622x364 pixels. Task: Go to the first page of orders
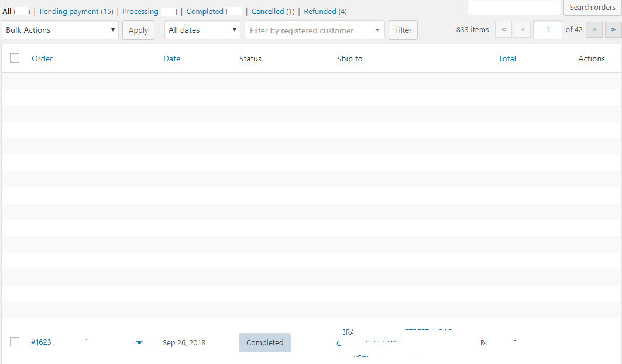pyautogui.click(x=503, y=30)
